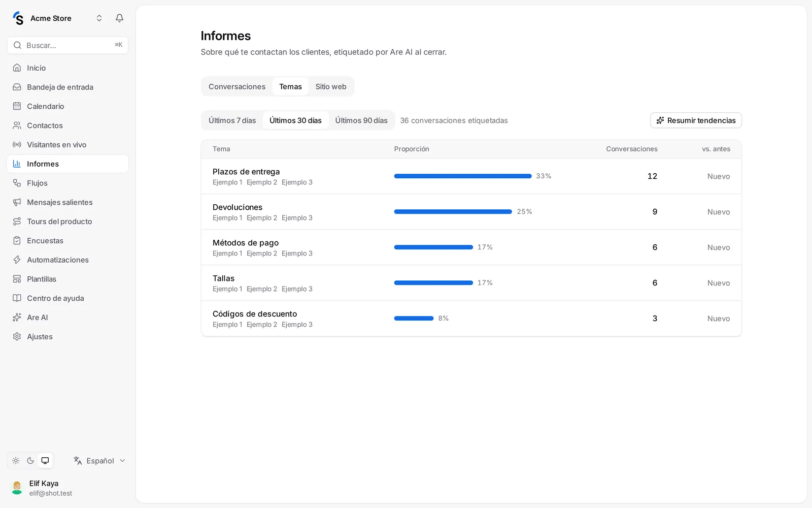The image size is (812, 508).
Task: Select the Últimos 90 días range
Action: (361, 120)
